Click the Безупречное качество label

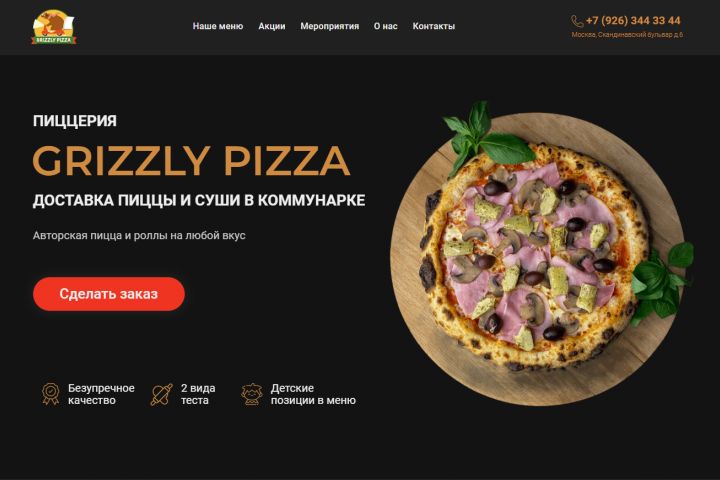pos(101,394)
